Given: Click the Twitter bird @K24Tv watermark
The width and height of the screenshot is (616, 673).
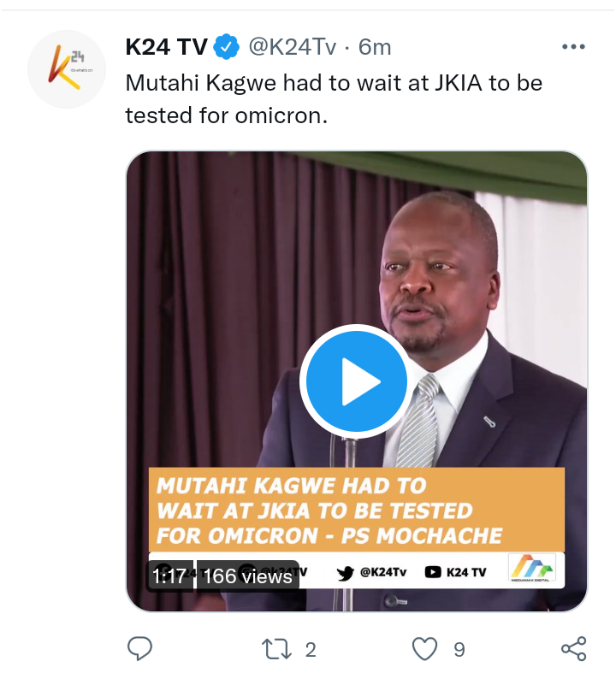Looking at the screenshot, I should (371, 573).
